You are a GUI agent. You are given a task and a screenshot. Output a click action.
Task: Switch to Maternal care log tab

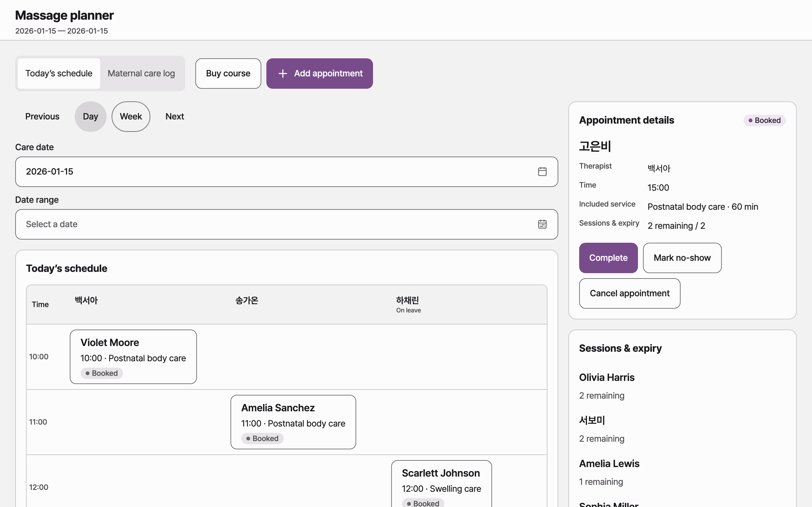141,74
